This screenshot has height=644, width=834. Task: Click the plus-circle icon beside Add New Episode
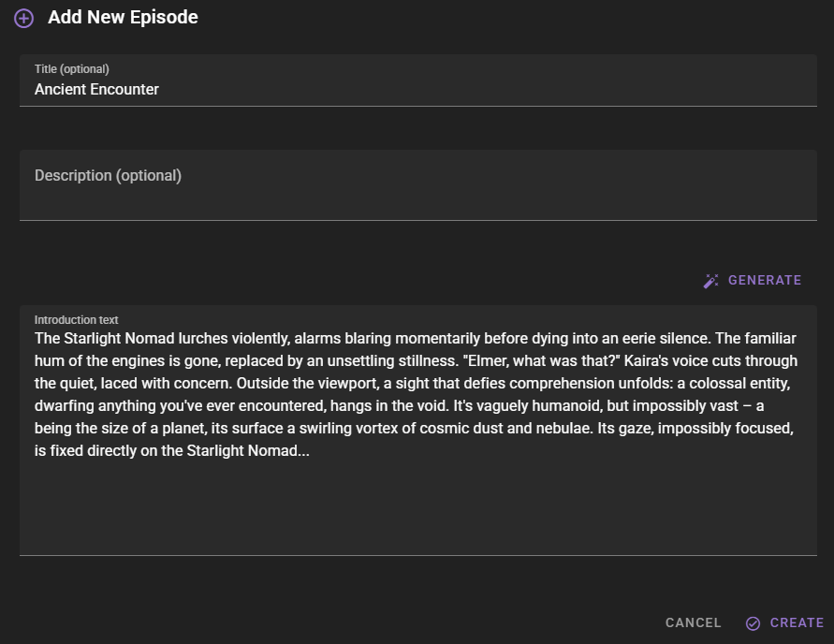click(23, 17)
